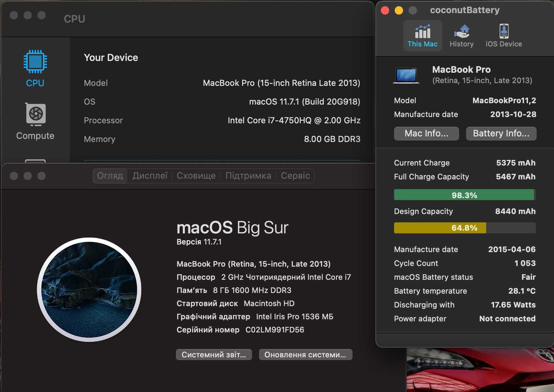Click Версія 11.7.1 version text
This screenshot has height=392, width=554.
[x=199, y=242]
